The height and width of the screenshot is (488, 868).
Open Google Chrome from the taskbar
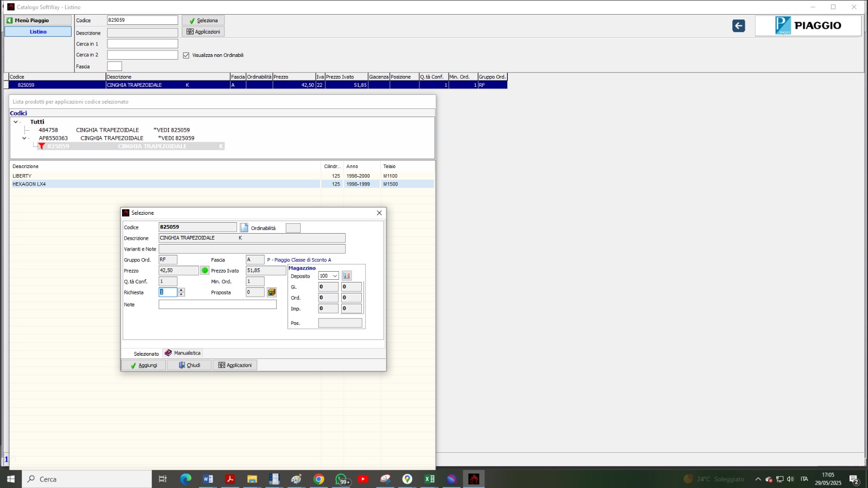[x=318, y=479]
